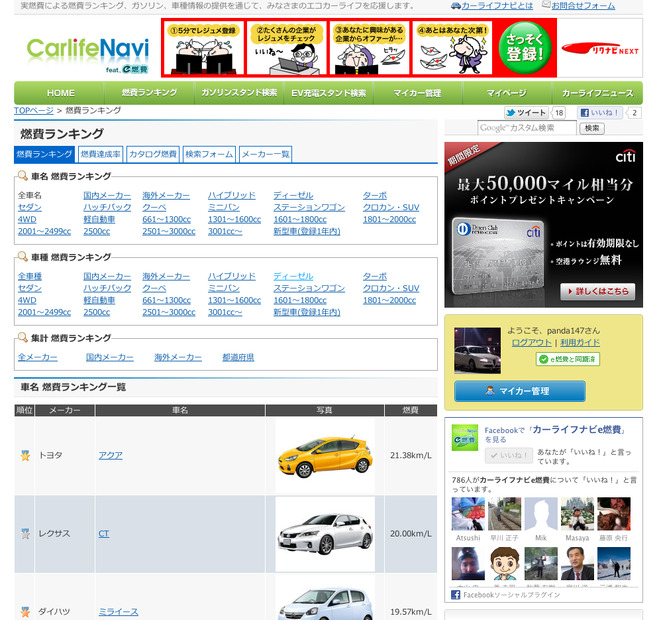Click the bronze medal icon in ダイハツ row
This screenshot has width=661, height=620.
click(x=25, y=612)
